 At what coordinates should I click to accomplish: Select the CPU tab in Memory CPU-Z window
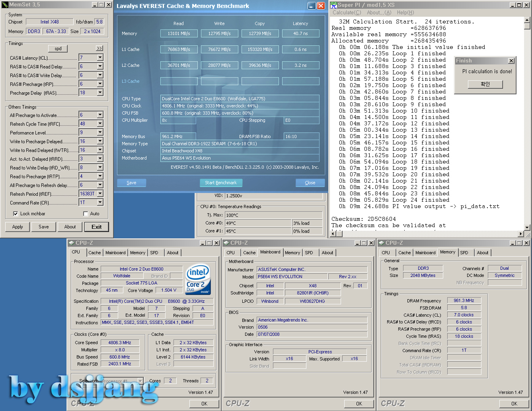tap(386, 253)
